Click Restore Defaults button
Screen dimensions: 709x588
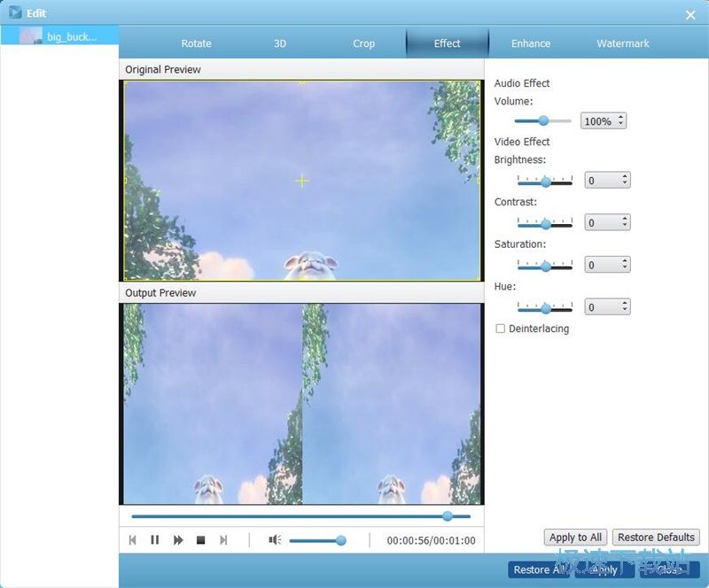click(x=656, y=537)
